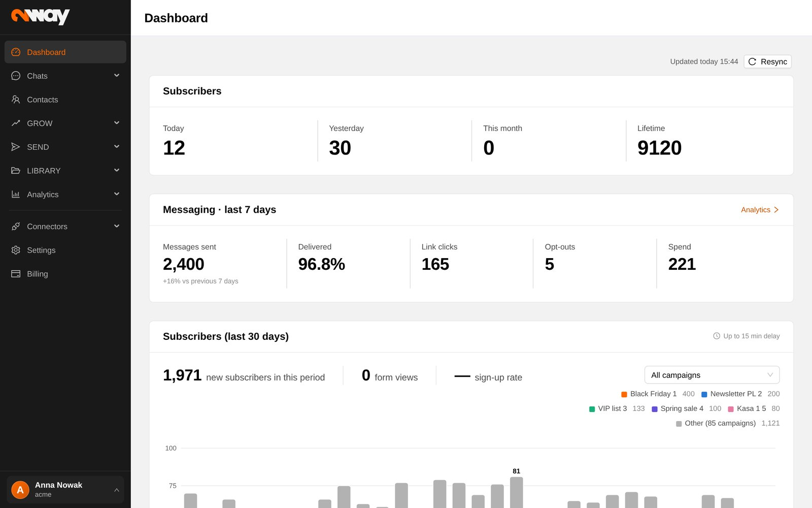Viewport: 812px width, 508px height.
Task: Click the SEND paper plane icon
Action: click(x=16, y=147)
